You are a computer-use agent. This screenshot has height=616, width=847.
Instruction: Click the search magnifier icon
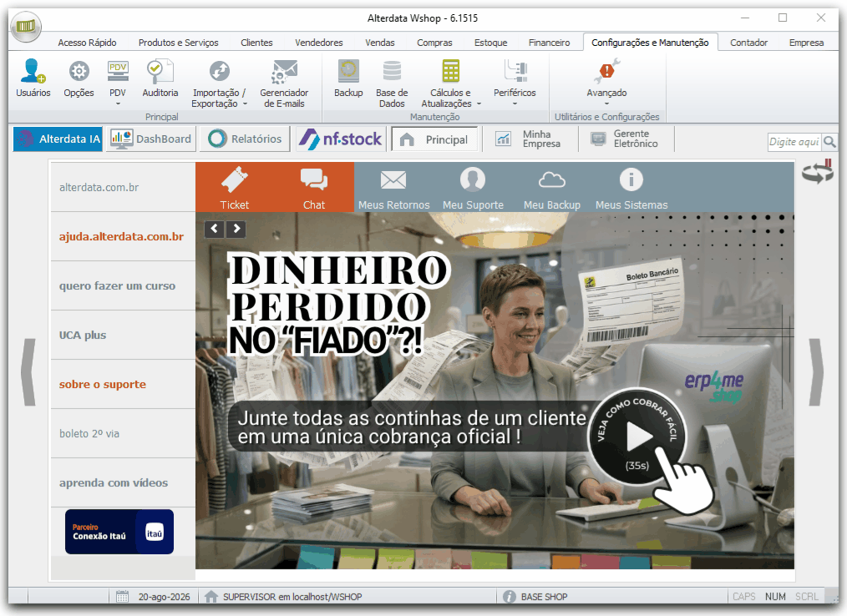[x=829, y=142]
